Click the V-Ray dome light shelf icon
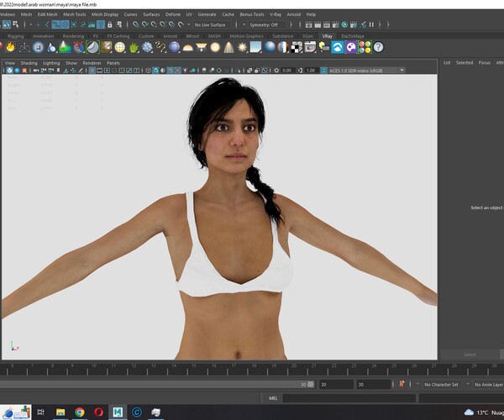This screenshot has height=420, width=504. (x=187, y=47)
